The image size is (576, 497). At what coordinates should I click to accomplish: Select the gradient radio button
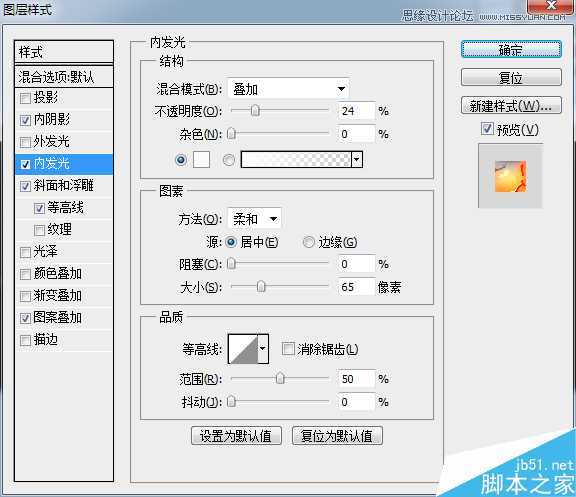click(x=228, y=160)
